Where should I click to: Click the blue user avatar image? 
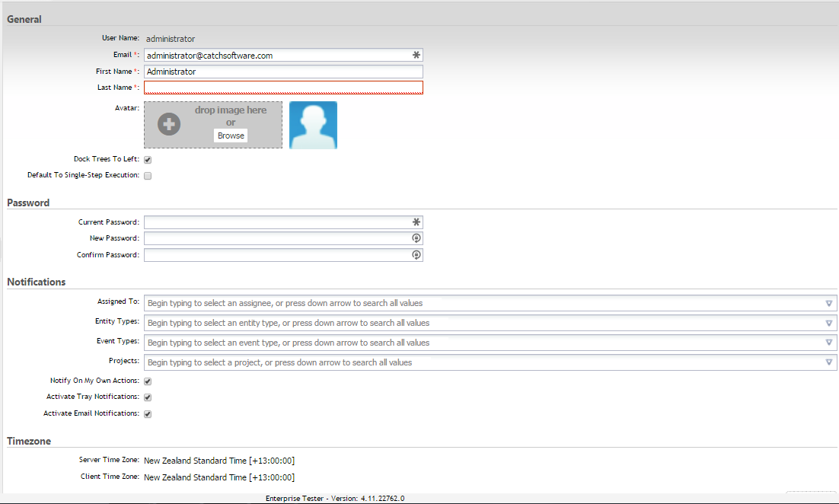(x=313, y=125)
